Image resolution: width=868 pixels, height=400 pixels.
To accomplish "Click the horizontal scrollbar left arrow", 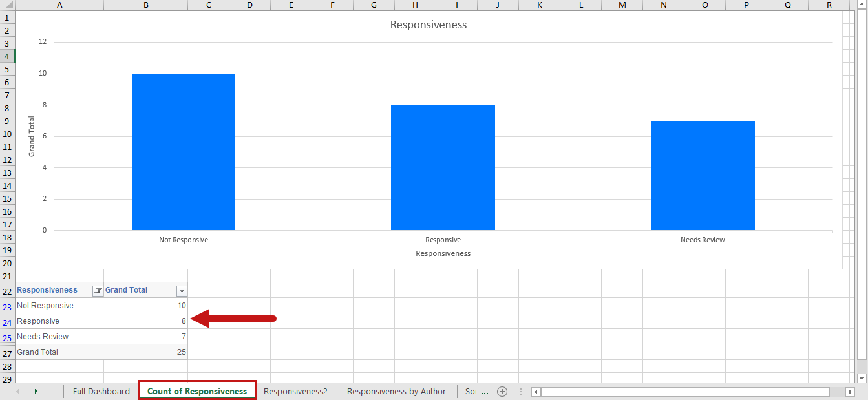I will coord(536,392).
